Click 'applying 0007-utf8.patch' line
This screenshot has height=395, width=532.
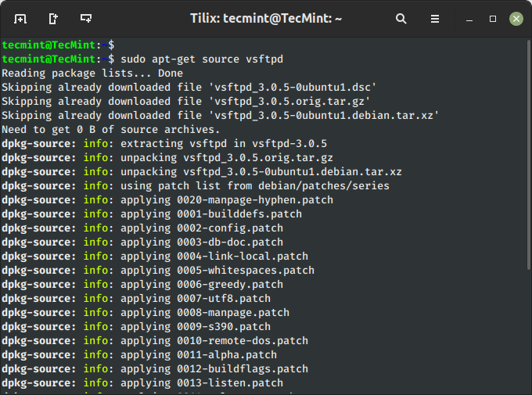click(136, 299)
